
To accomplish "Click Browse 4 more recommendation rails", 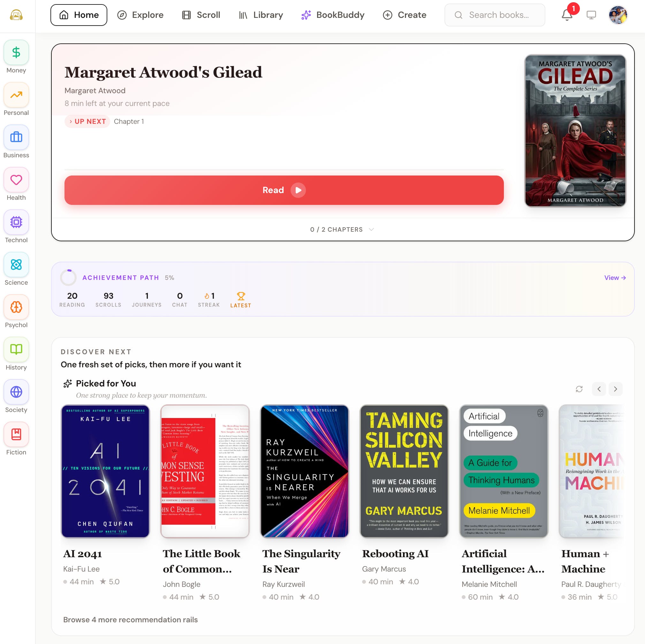I will [130, 620].
